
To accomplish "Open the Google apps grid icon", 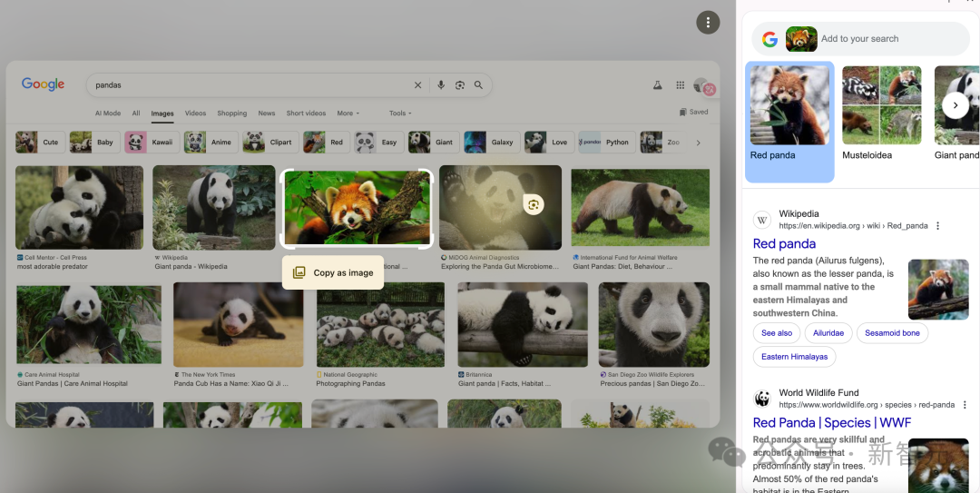I will pyautogui.click(x=680, y=85).
